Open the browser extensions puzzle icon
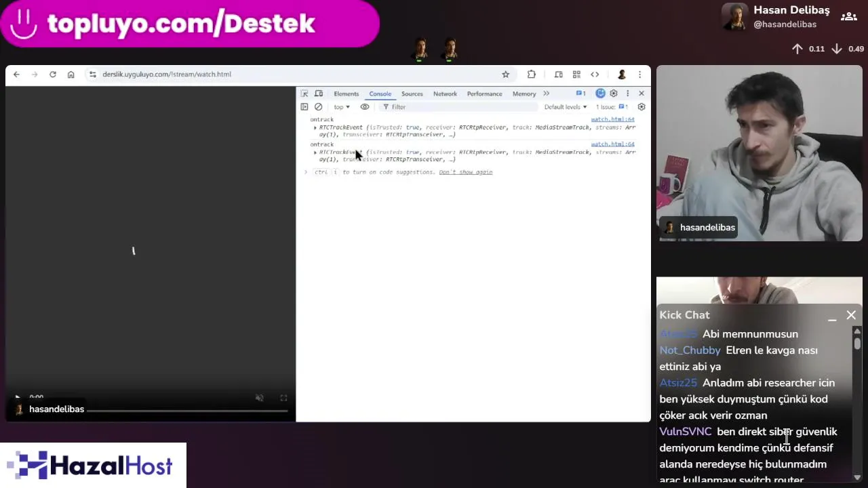The height and width of the screenshot is (488, 868). click(532, 75)
